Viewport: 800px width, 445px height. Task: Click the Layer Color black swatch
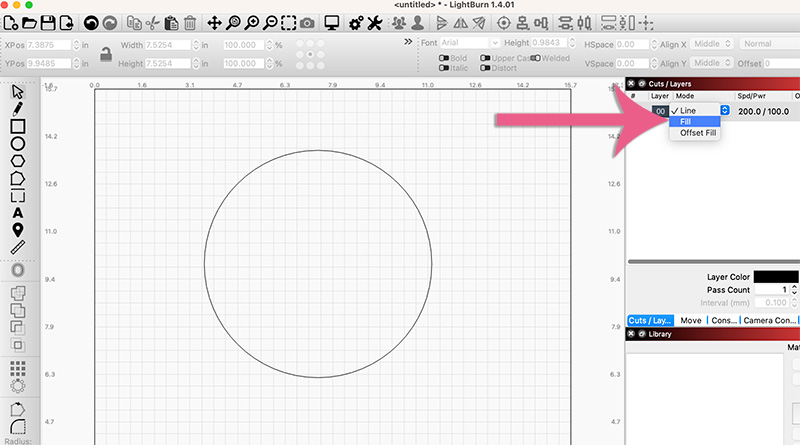point(776,276)
